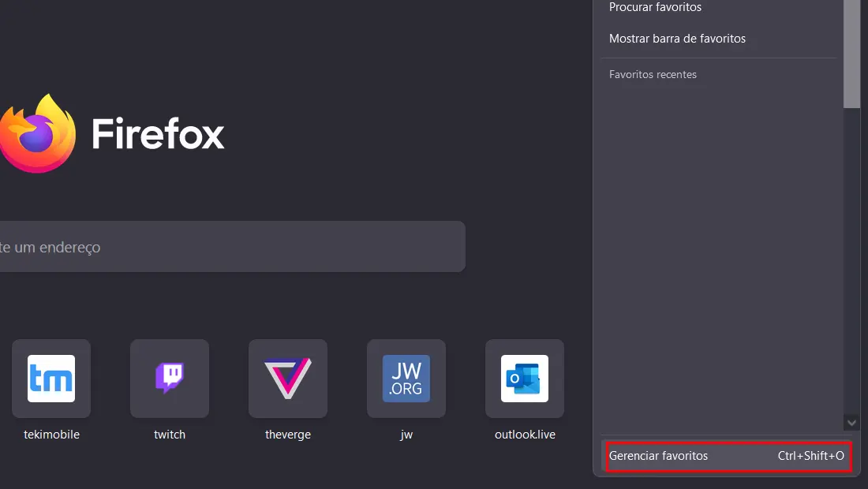Click the jw label under the tile
The height and width of the screenshot is (489, 868).
[x=406, y=435]
